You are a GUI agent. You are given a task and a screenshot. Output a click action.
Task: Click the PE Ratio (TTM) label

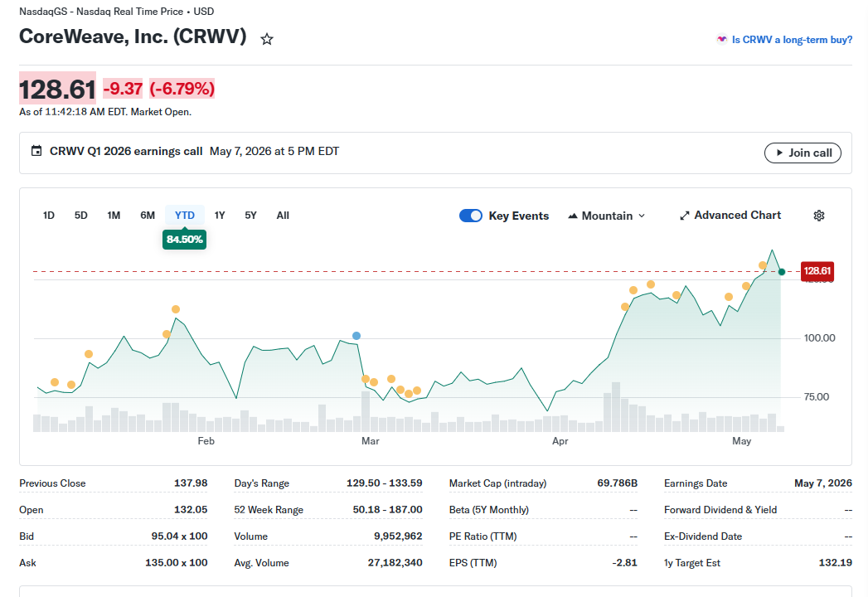[482, 536]
